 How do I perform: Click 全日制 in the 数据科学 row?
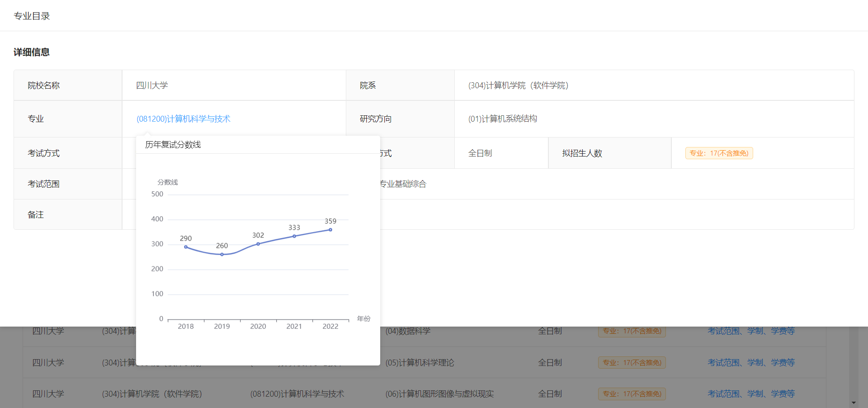coord(550,331)
